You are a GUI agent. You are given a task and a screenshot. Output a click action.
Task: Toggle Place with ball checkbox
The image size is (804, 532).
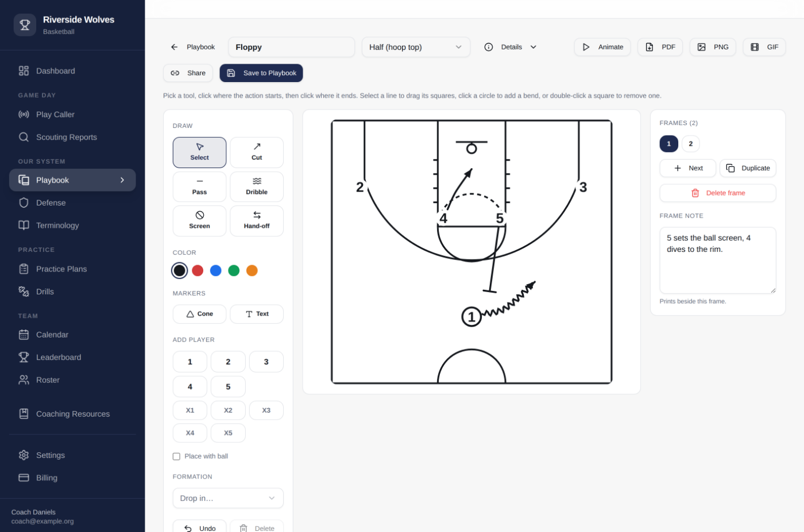tap(176, 456)
